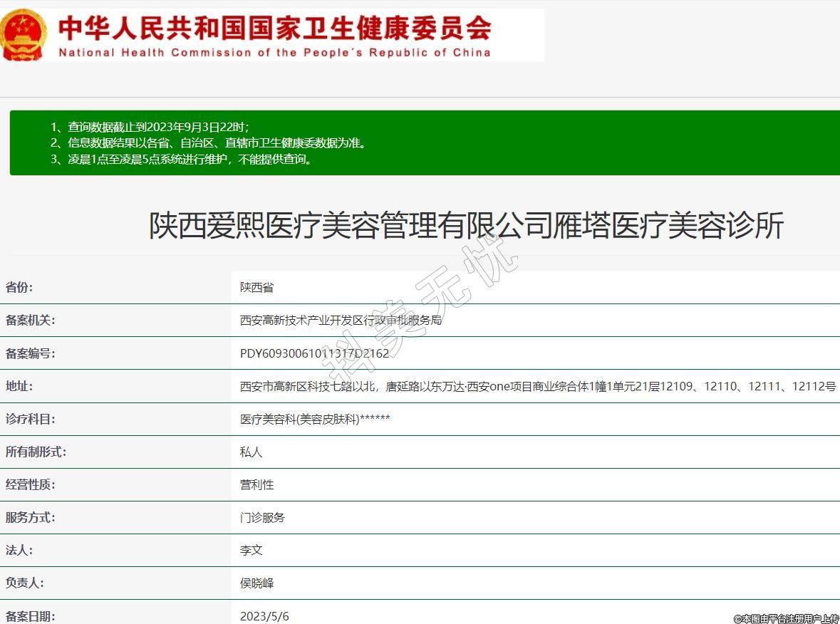Click the third notice about system maintenance hours
Viewport: 840px width, 624px height.
[181, 159]
